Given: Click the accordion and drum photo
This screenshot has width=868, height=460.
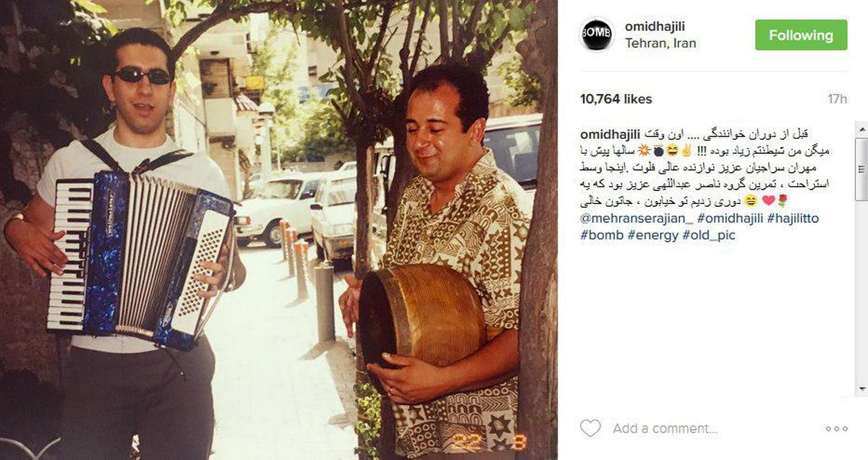Looking at the screenshot, I should [x=278, y=230].
